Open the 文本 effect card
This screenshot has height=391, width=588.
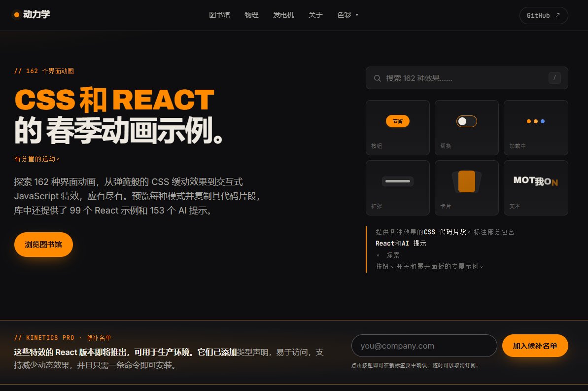click(535, 188)
